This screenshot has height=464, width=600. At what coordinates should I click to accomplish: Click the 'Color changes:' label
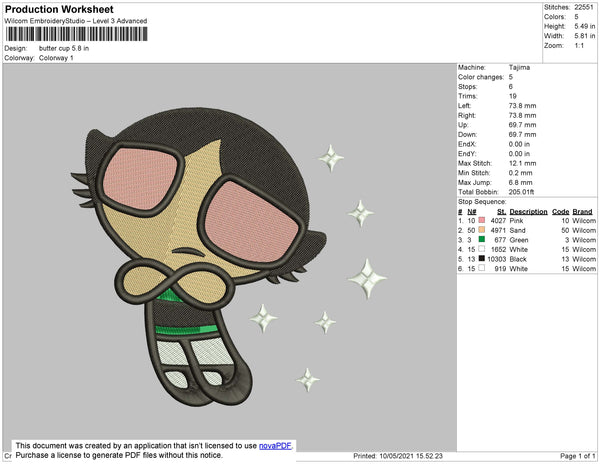481,77
